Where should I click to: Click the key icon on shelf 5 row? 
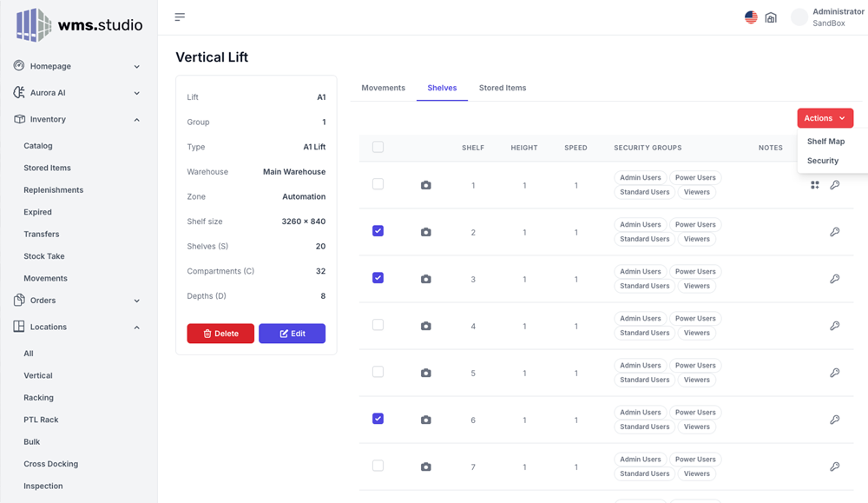tap(834, 373)
